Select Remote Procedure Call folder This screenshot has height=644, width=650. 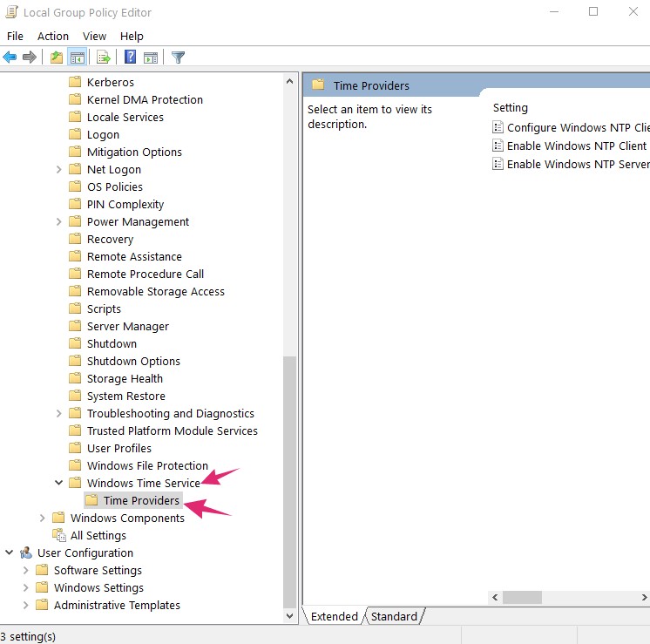pos(146,274)
